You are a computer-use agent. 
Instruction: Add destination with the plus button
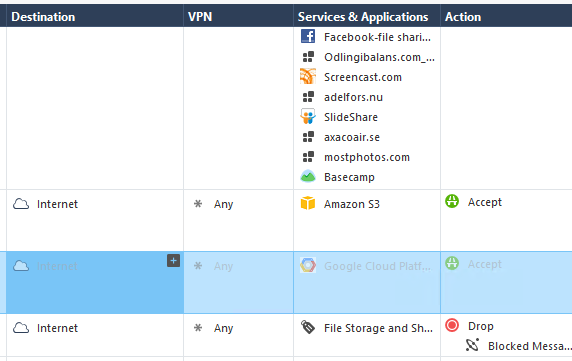point(173,261)
